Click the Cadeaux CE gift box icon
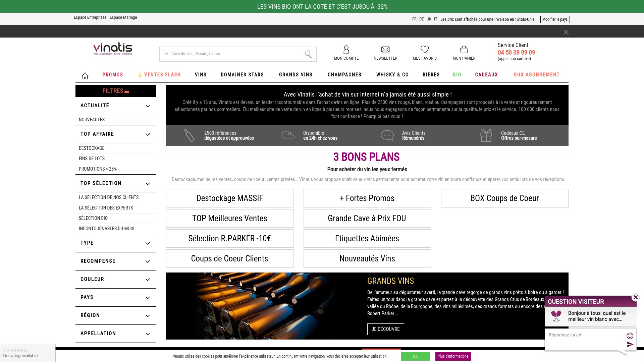The height and width of the screenshot is (362, 644). click(x=486, y=135)
